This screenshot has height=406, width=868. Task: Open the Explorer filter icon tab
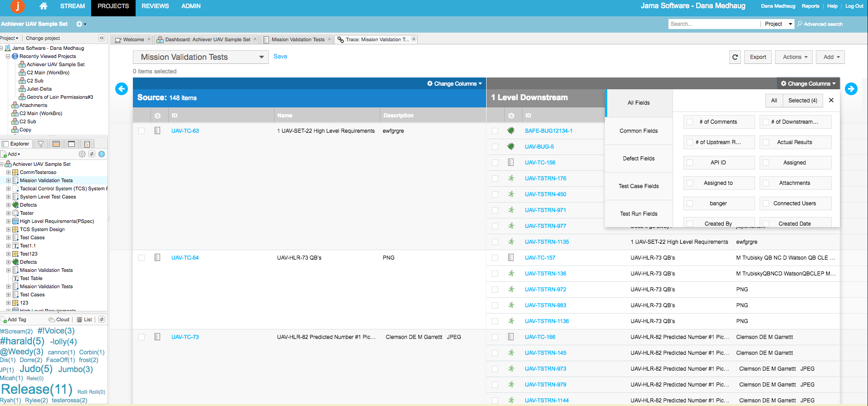coord(41,144)
